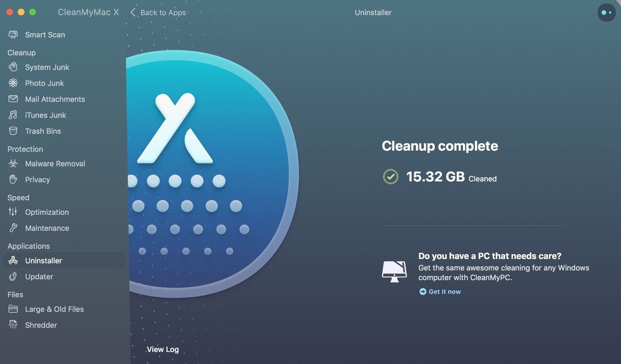Minimize the window with yellow button
The image size is (621, 364).
coord(21,12)
